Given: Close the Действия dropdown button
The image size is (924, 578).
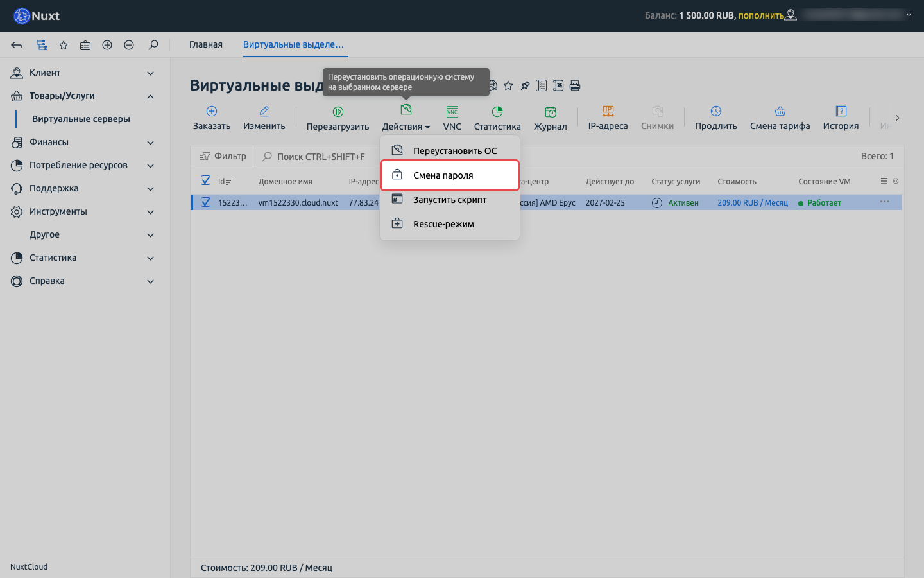Looking at the screenshot, I should pos(406,118).
